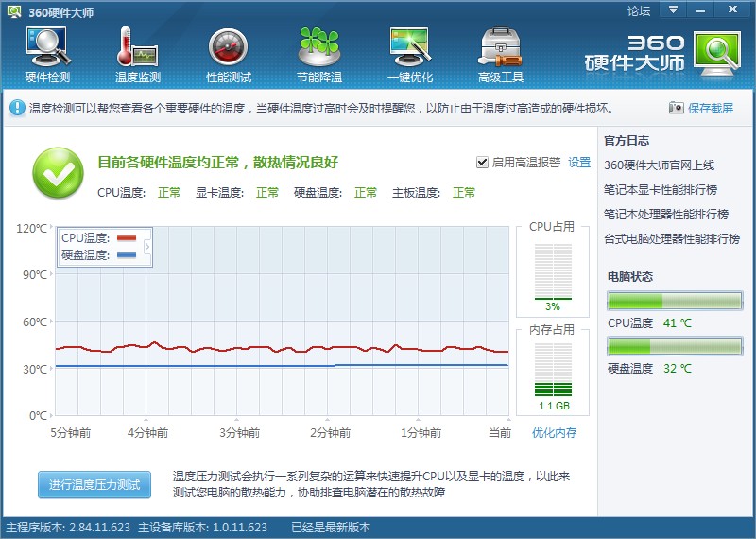Click 主程序版本: 2.84.11.623 status text
This screenshot has width=756, height=539.
68,528
